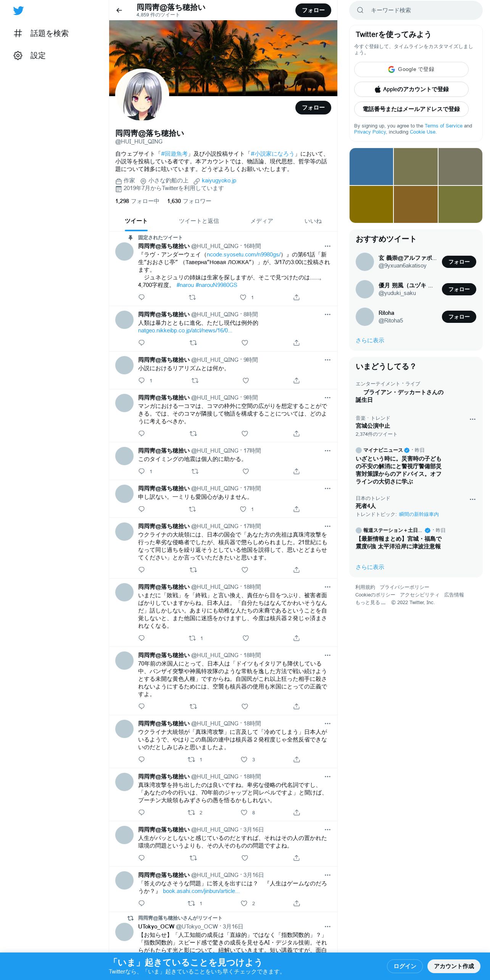This screenshot has width=490, height=980.
Task: Share the 申し訳ない。一ミリも愛国心 tweet
Action: (297, 509)
